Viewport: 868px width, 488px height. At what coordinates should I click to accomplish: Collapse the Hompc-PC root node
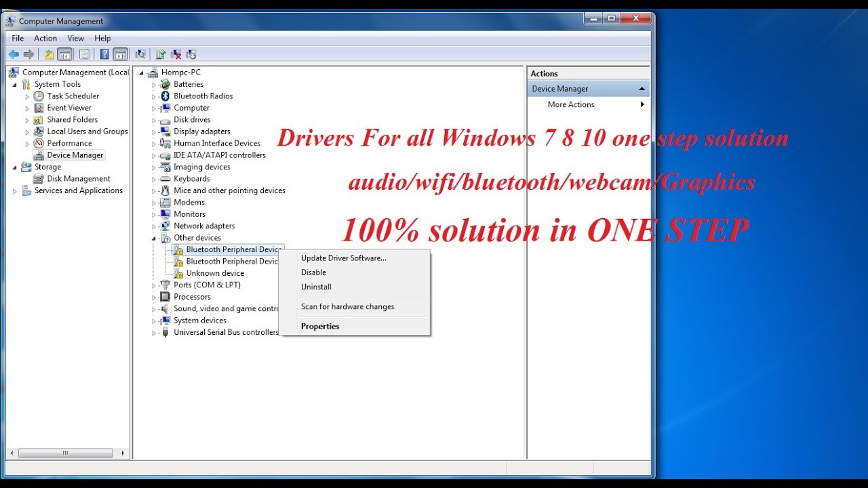pos(142,73)
